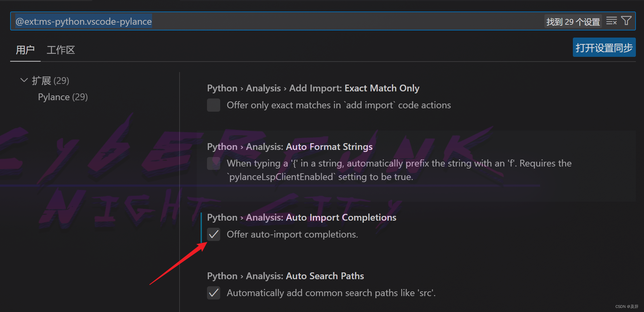The image size is (644, 312).
Task: Open the settings filter funnel menu
Action: coord(626,21)
